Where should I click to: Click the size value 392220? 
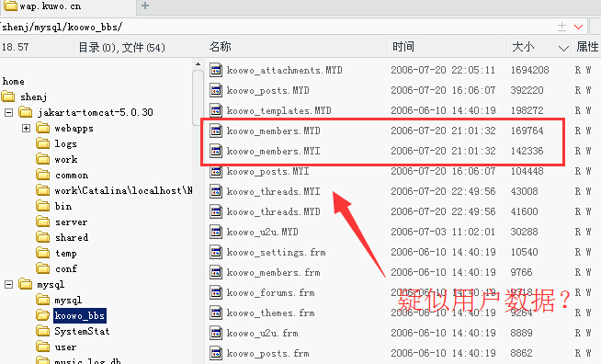[x=527, y=90]
